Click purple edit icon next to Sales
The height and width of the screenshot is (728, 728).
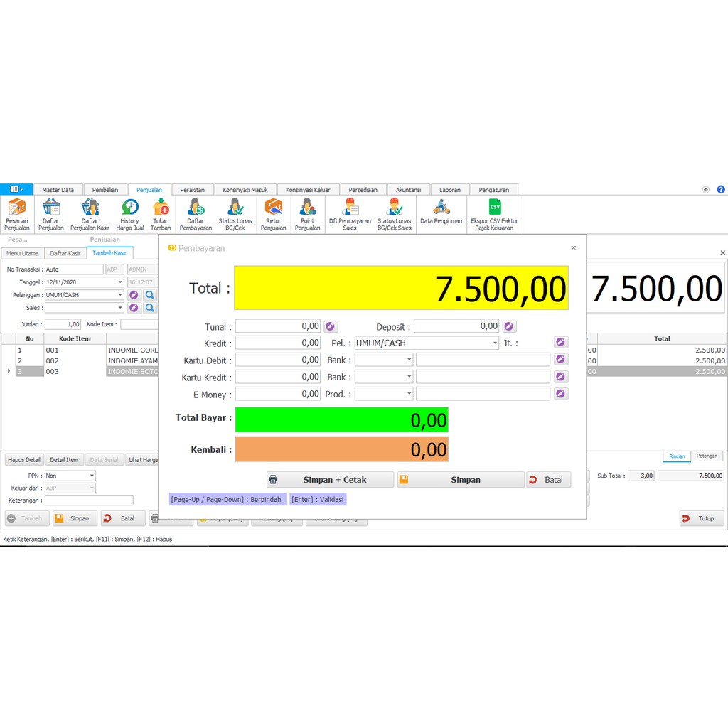pos(134,307)
